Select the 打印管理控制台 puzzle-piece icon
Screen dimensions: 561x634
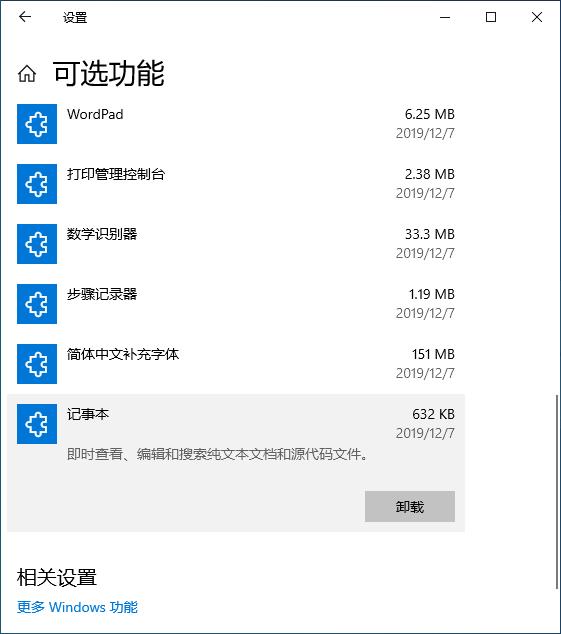(37, 184)
